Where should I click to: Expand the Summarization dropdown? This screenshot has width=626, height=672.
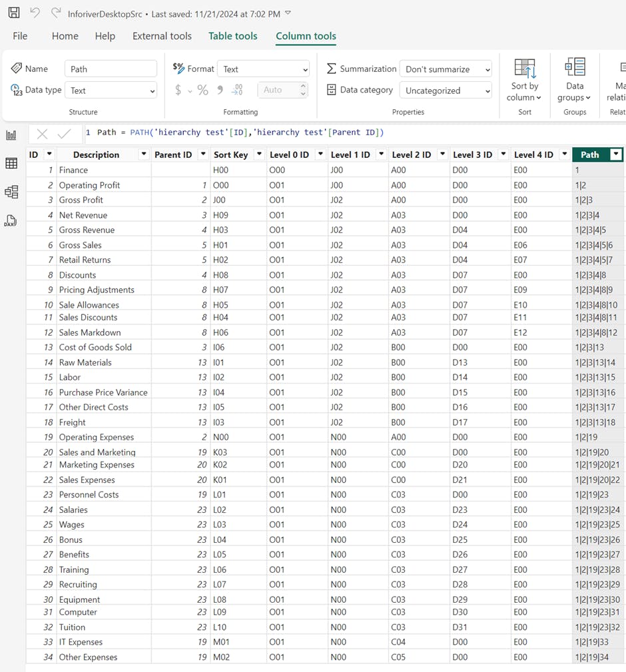446,69
